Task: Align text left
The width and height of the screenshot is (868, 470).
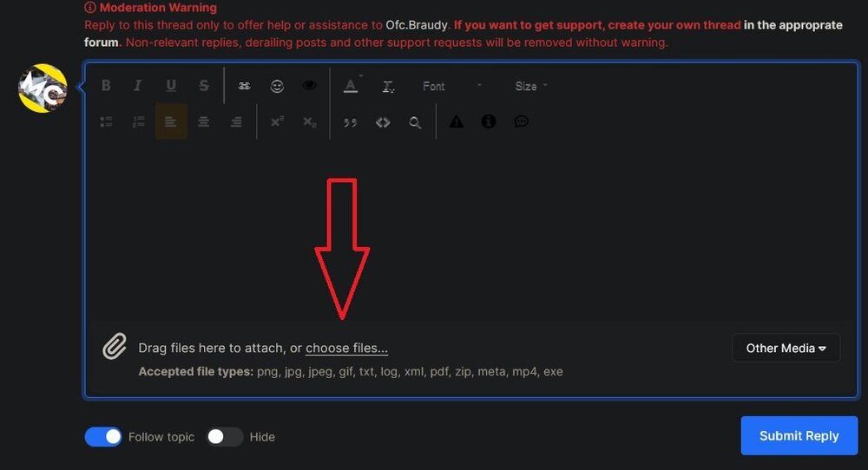Action: (x=171, y=121)
